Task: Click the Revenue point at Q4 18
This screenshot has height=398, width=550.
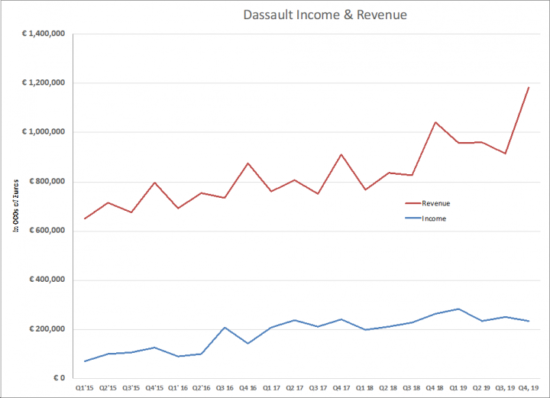Action: [x=435, y=122]
